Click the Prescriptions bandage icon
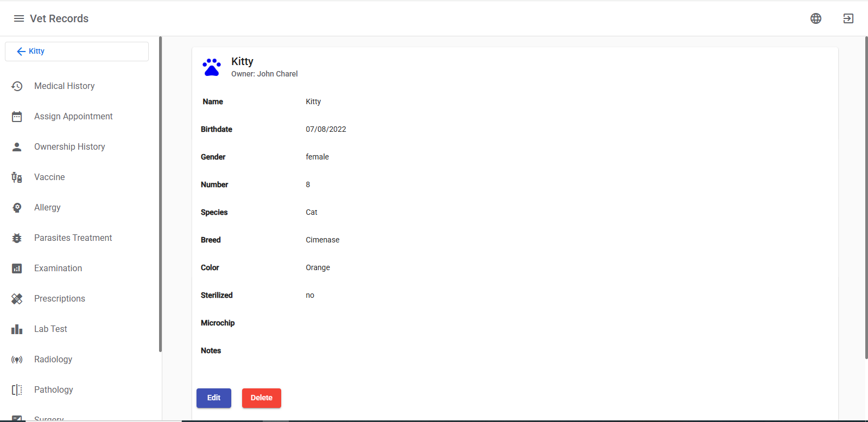The width and height of the screenshot is (868, 422). pyautogui.click(x=17, y=299)
